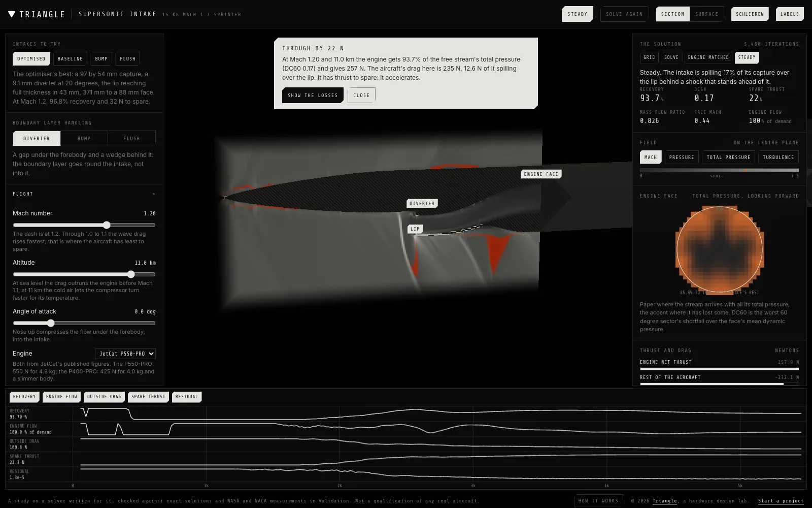Show the TOTAL PRESSURE field
Screen dimensions: 812x508
click(x=728, y=157)
